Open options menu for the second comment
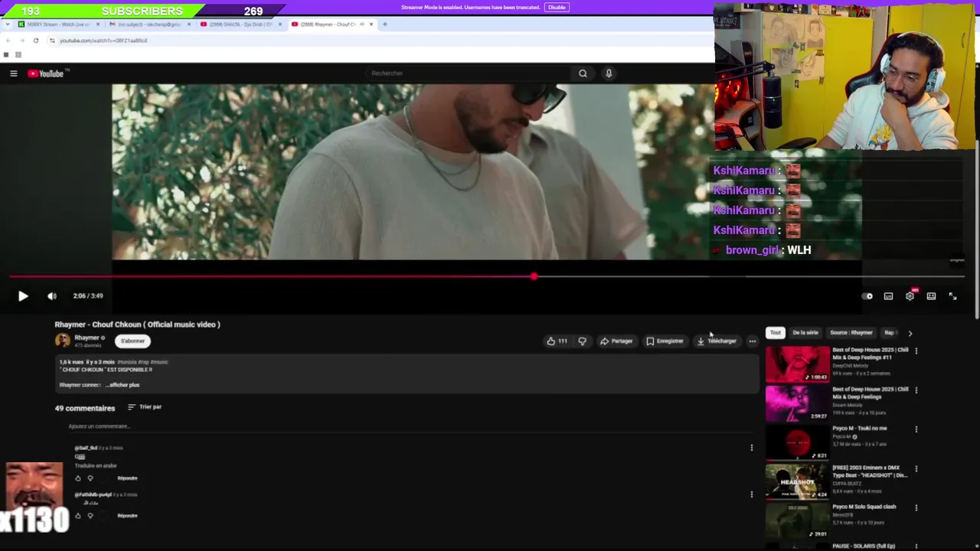The height and width of the screenshot is (551, 980). pyautogui.click(x=751, y=494)
